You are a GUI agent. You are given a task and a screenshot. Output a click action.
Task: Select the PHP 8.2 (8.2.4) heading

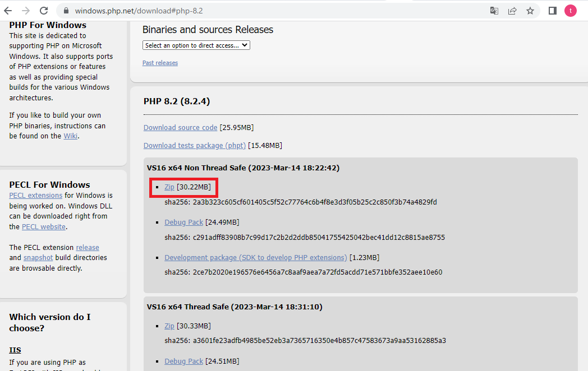[177, 101]
